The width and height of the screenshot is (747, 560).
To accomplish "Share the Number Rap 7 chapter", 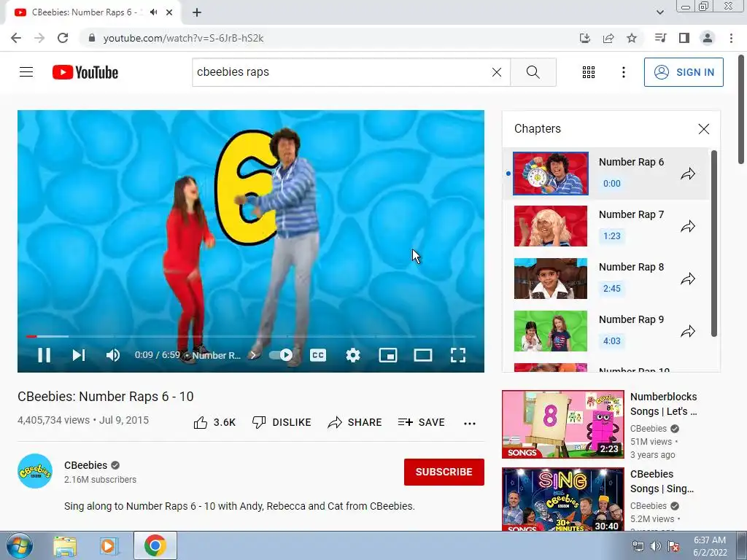I will [x=688, y=226].
